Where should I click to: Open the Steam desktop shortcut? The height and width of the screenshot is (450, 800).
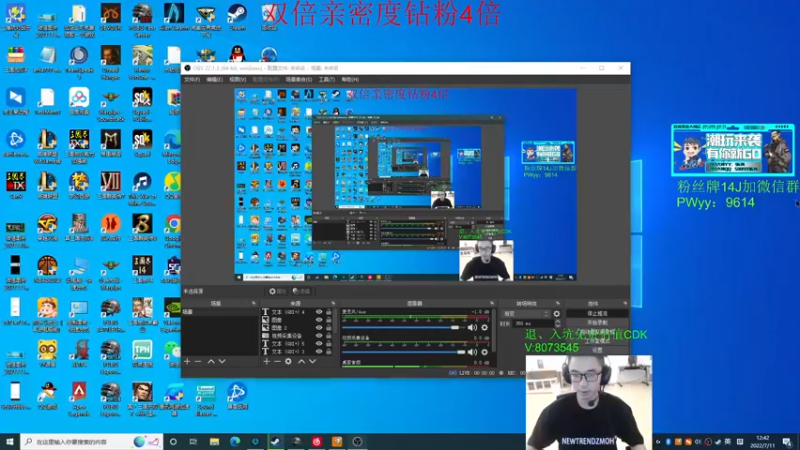tap(237, 17)
